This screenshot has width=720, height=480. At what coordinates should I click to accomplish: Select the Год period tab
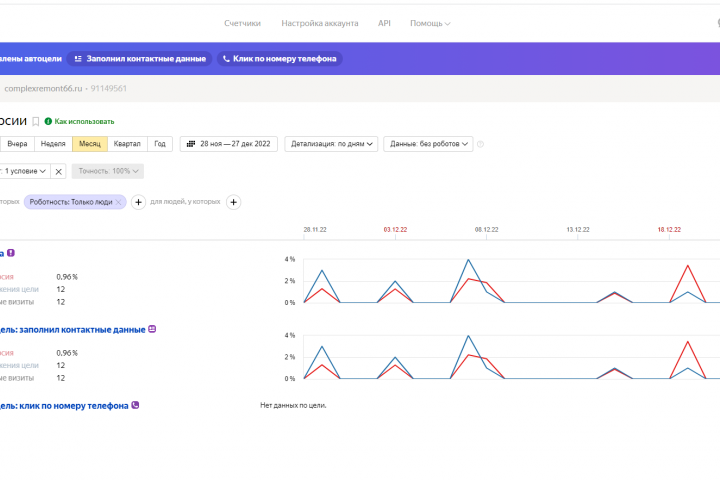coord(160,144)
